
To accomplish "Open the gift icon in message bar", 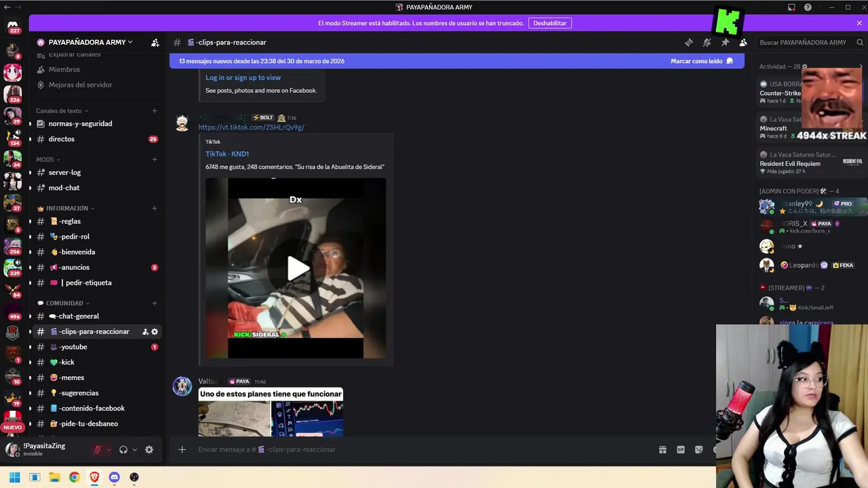I will pos(663,449).
